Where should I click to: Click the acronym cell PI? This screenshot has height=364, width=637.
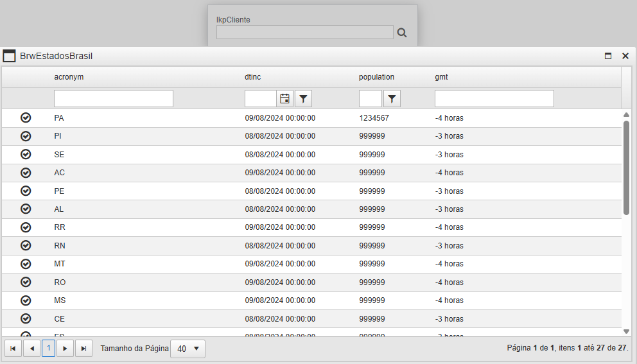(x=58, y=136)
